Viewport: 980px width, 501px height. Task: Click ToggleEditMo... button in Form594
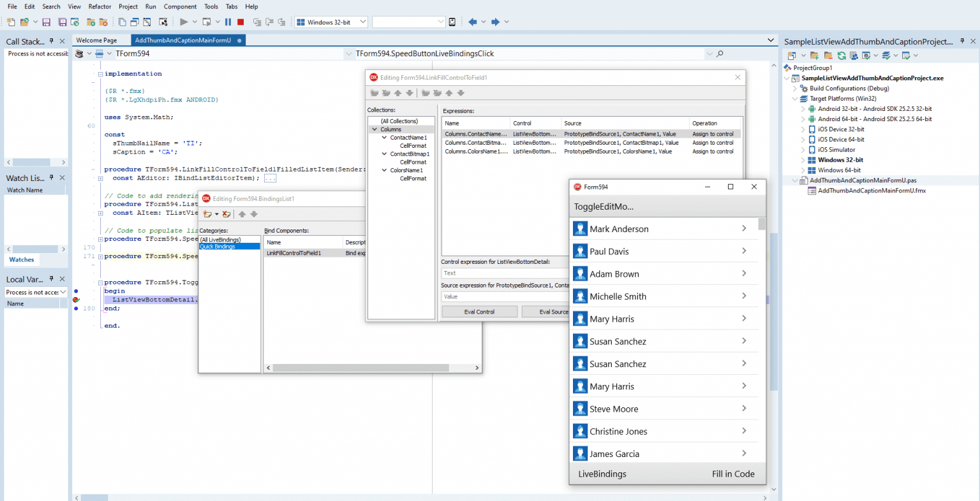tap(604, 207)
